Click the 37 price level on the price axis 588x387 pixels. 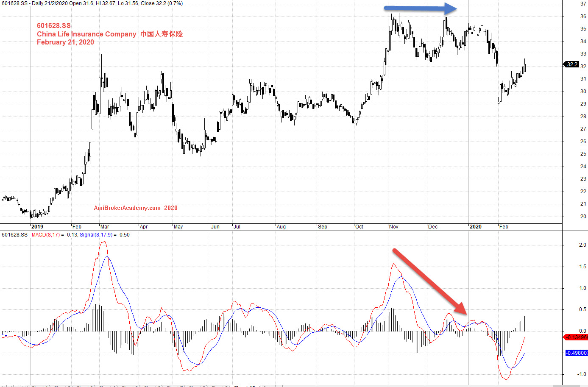point(583,4)
